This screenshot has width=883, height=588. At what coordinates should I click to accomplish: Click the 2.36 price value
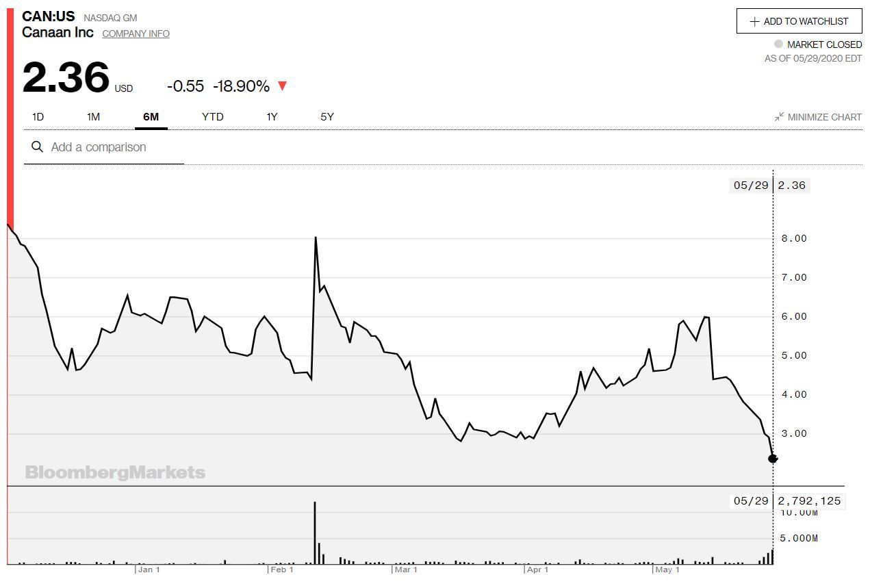[x=66, y=77]
